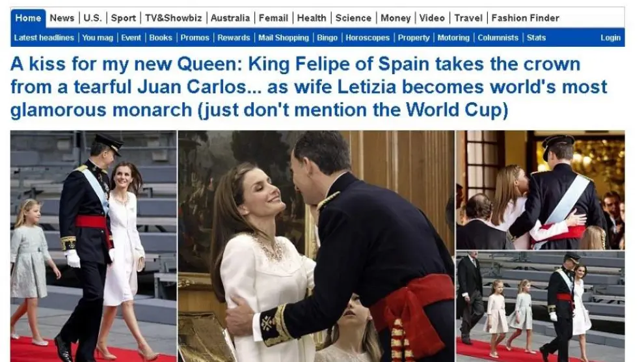Open the You mag link

coord(98,38)
